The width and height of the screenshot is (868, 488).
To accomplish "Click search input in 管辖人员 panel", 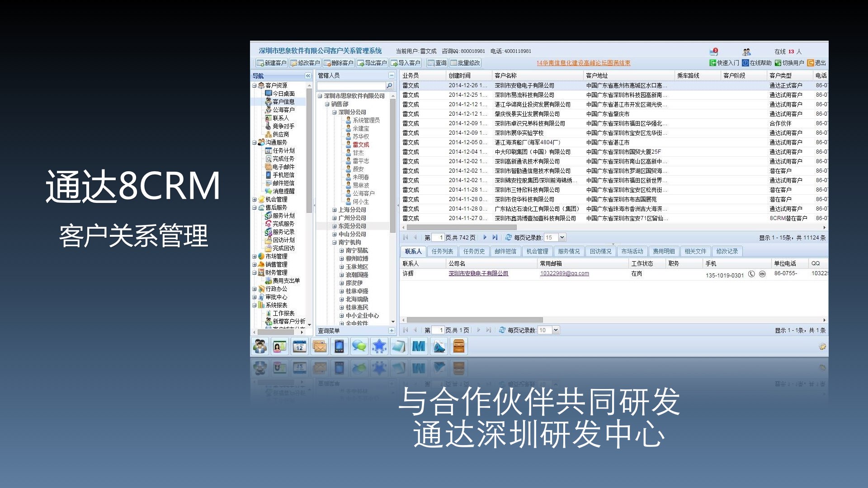I will [351, 85].
